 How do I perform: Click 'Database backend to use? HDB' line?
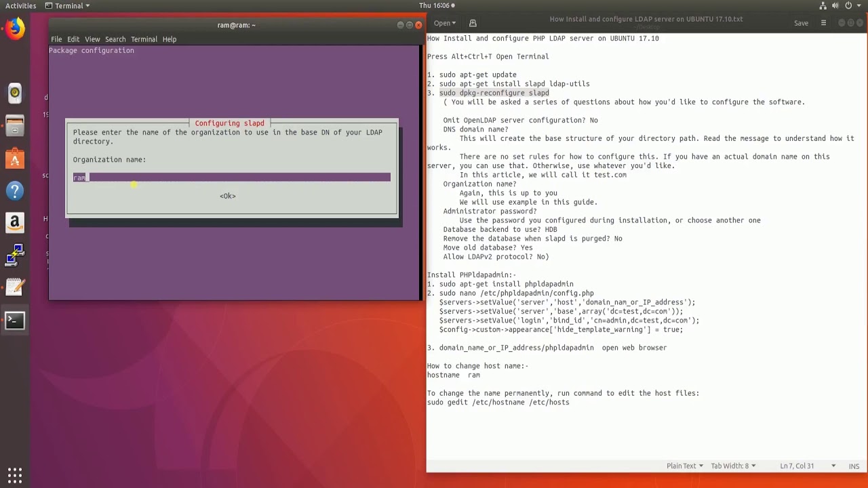click(500, 229)
